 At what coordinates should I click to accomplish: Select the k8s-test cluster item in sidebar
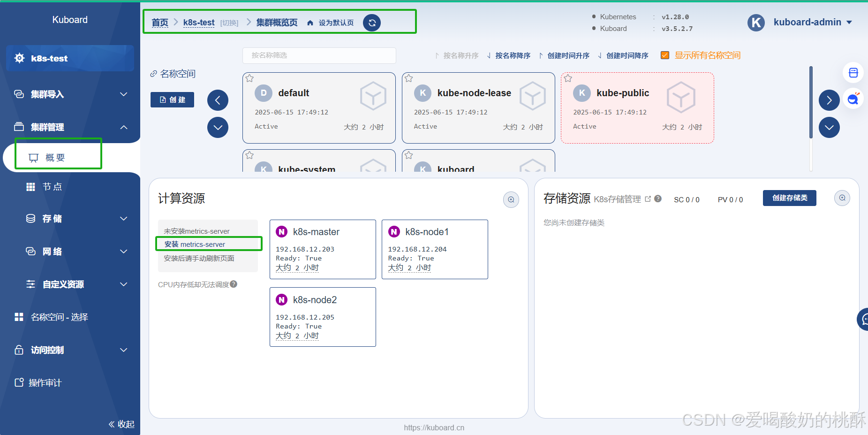point(70,58)
